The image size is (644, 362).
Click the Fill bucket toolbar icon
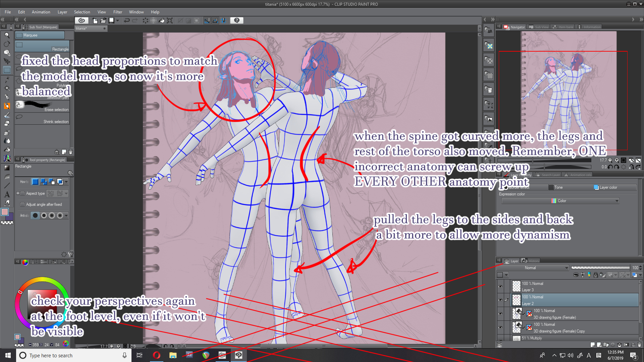(161, 20)
